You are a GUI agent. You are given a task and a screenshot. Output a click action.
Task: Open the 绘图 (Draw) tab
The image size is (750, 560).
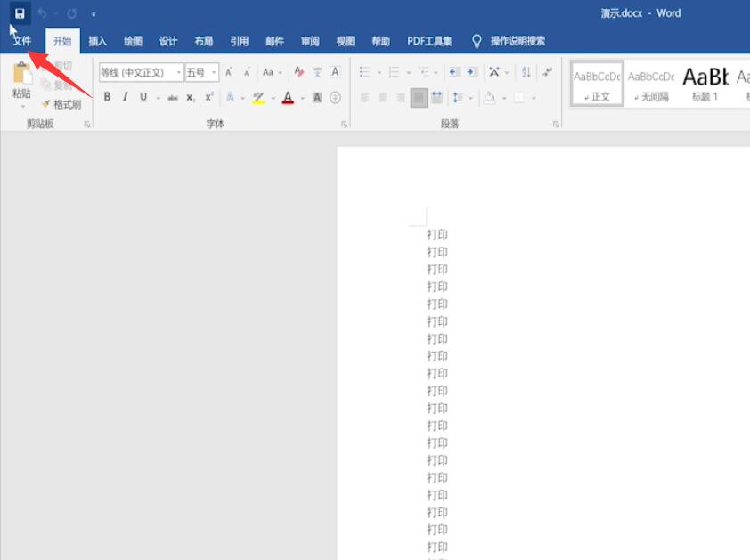click(x=133, y=41)
